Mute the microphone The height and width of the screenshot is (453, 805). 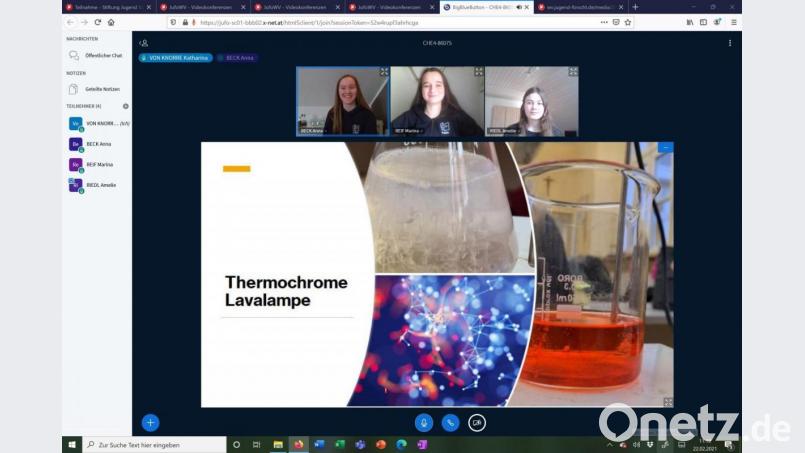423,423
